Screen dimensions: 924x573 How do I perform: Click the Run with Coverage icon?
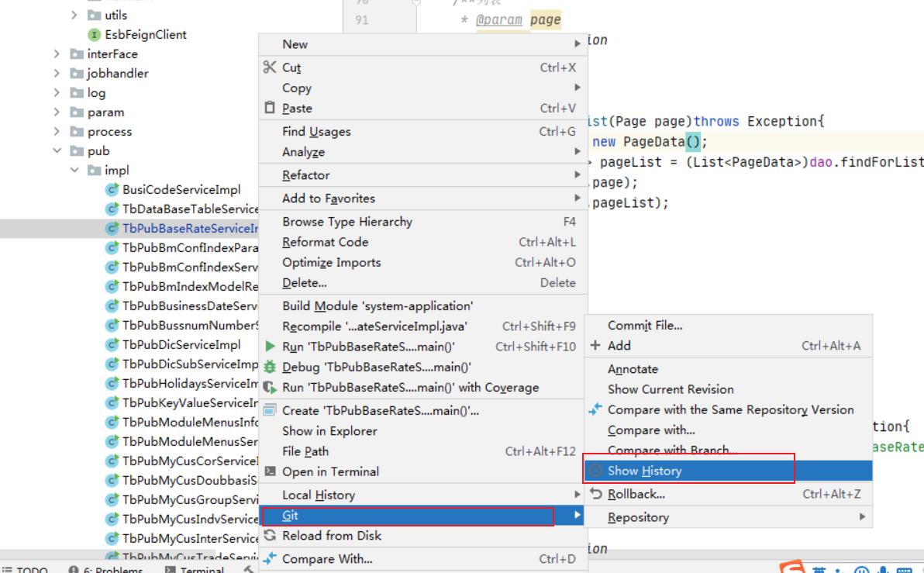tap(270, 388)
